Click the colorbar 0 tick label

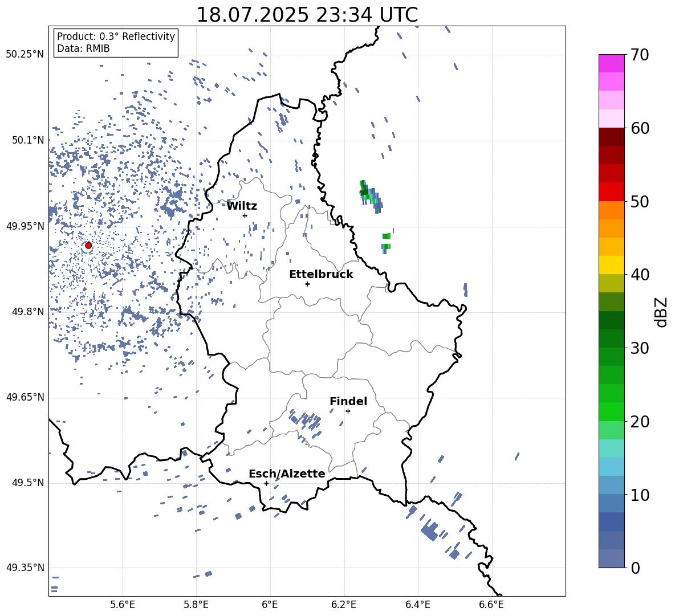(635, 568)
